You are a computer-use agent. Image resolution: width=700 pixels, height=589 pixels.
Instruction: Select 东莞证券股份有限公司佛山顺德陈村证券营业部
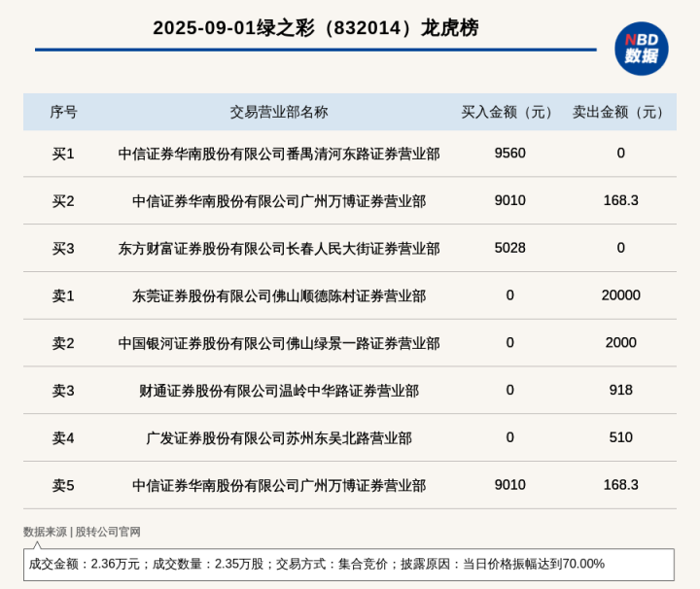[x=279, y=295]
